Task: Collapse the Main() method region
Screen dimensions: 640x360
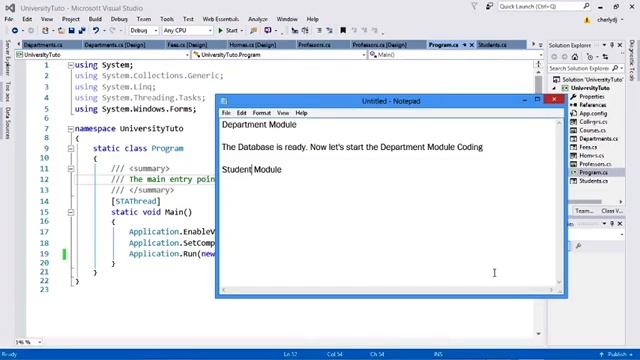Action: pos(71,212)
